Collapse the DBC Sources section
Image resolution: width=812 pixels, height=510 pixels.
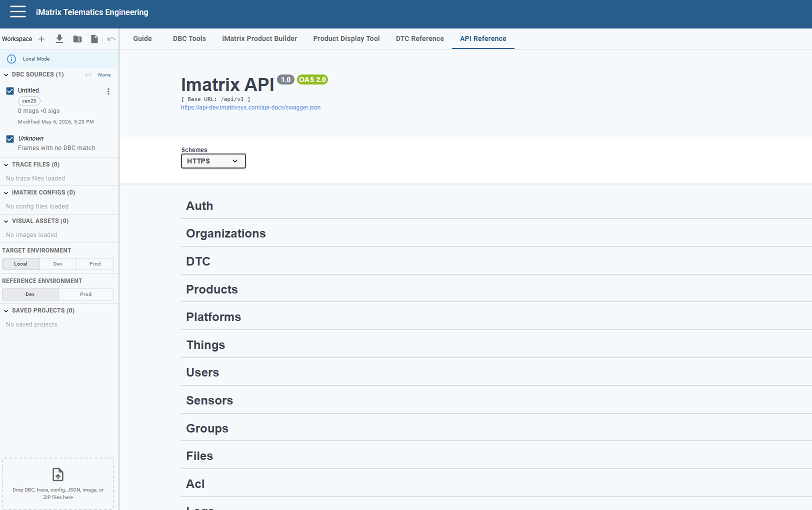coord(6,75)
